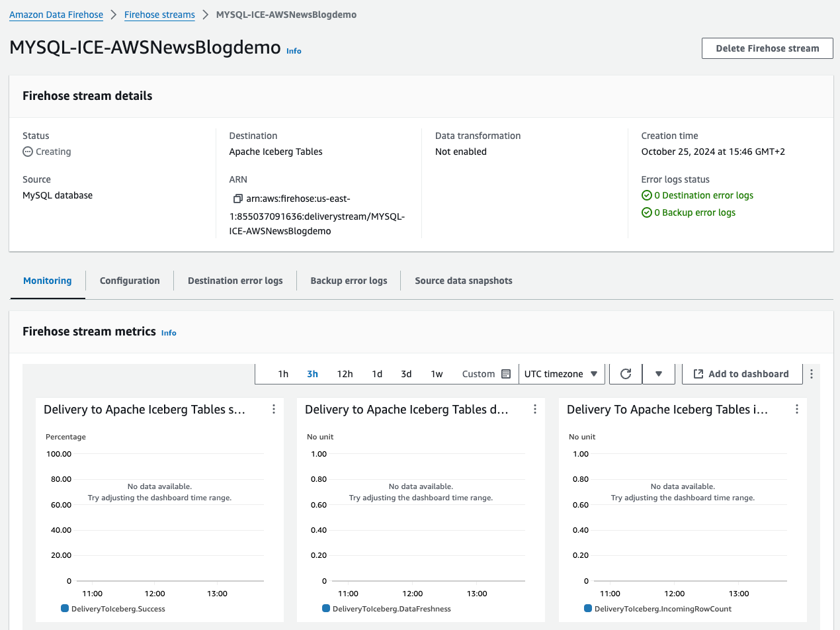The height and width of the screenshot is (630, 840).
Task: Open the Info link beside Firehose stream metrics
Action: (169, 333)
